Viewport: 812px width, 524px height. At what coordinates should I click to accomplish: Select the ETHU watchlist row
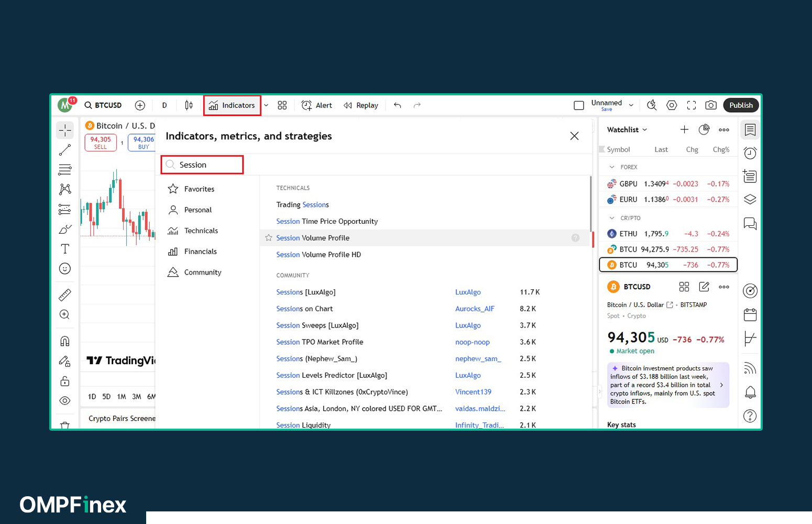[668, 234]
